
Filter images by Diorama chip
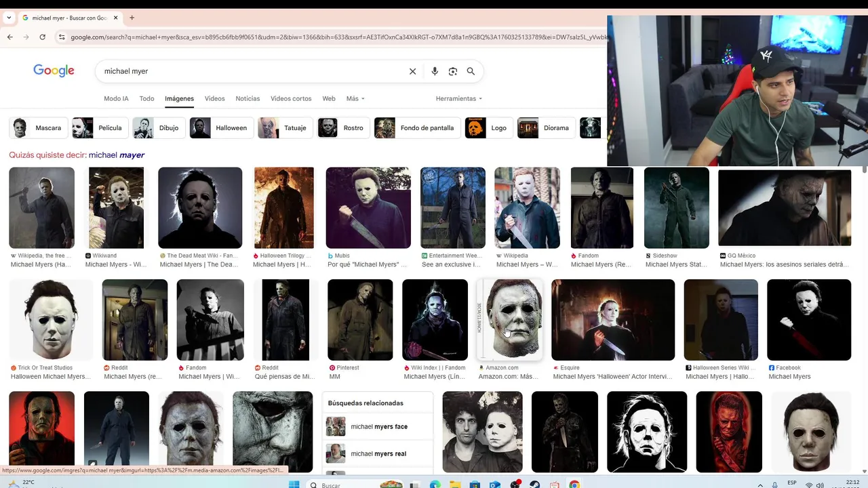pos(547,127)
